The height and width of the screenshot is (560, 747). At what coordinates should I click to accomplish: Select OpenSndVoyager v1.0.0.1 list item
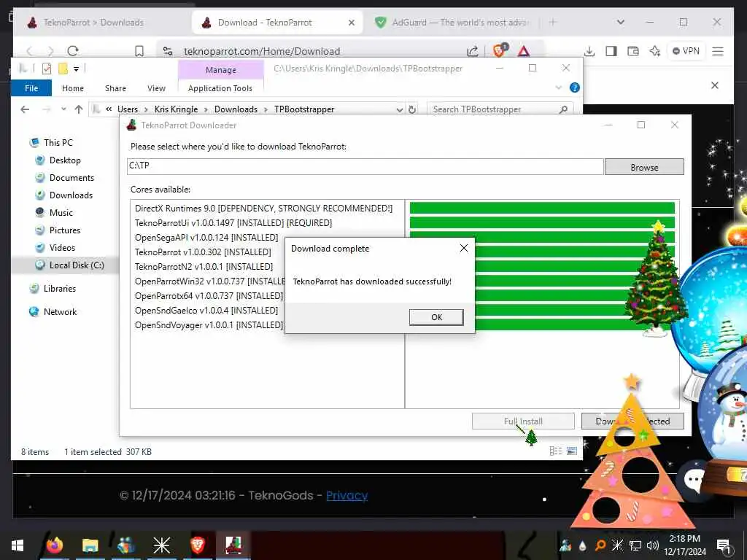[209, 324]
